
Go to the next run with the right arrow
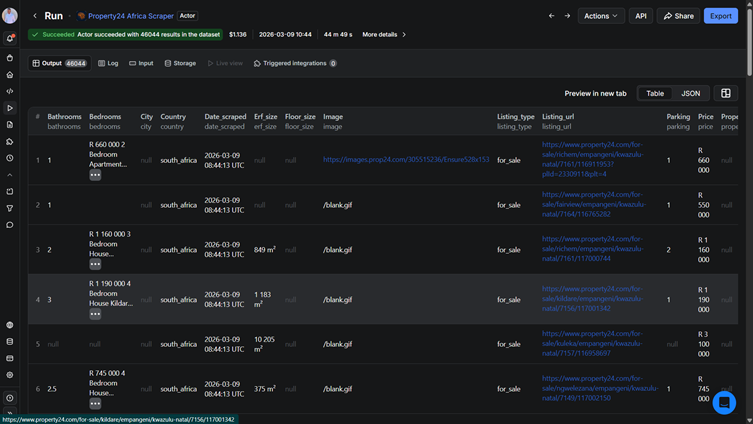[567, 16]
